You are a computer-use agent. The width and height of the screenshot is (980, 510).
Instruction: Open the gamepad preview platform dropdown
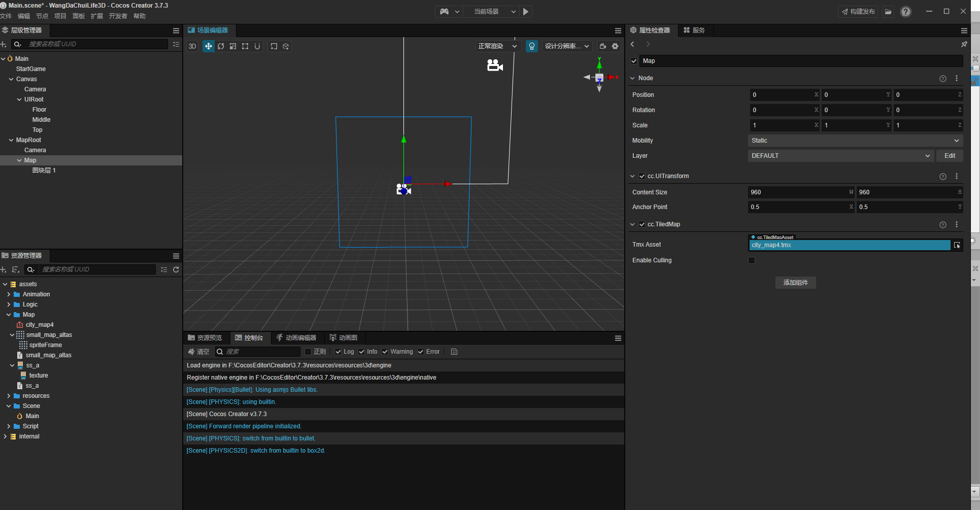coord(449,11)
